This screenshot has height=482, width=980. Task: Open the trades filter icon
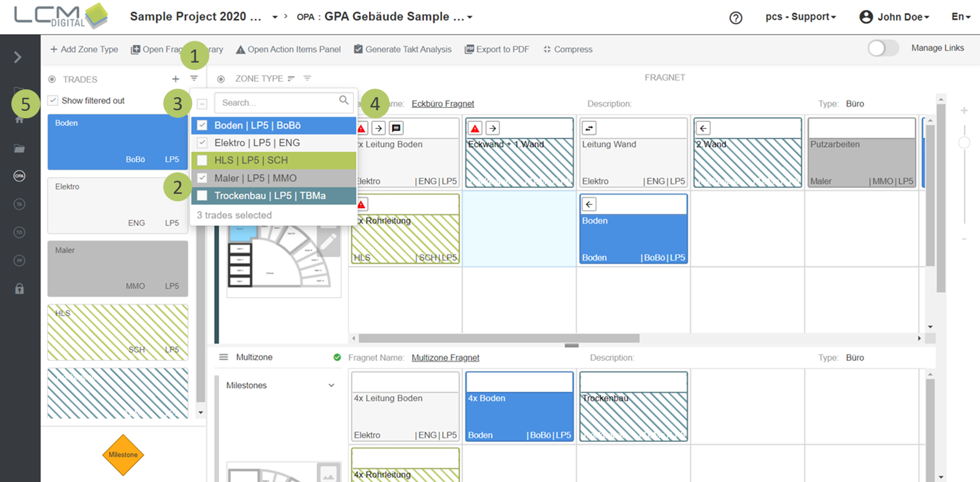pyautogui.click(x=194, y=78)
